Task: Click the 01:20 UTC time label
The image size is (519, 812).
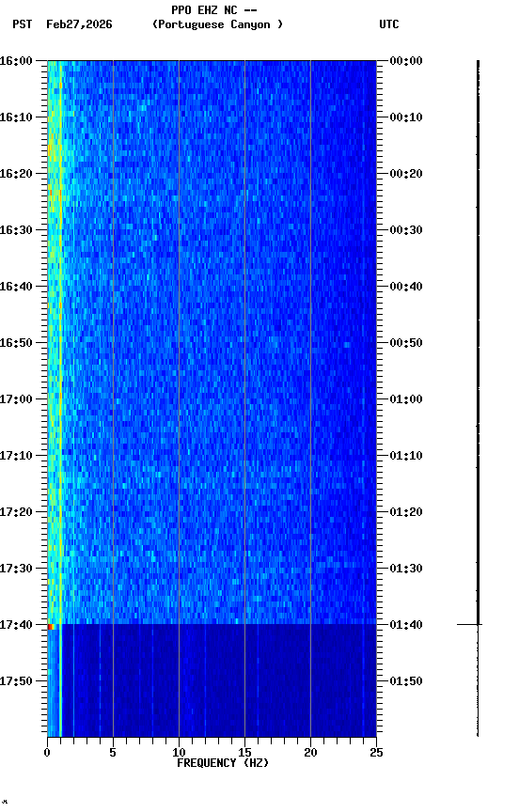Action: coord(406,513)
